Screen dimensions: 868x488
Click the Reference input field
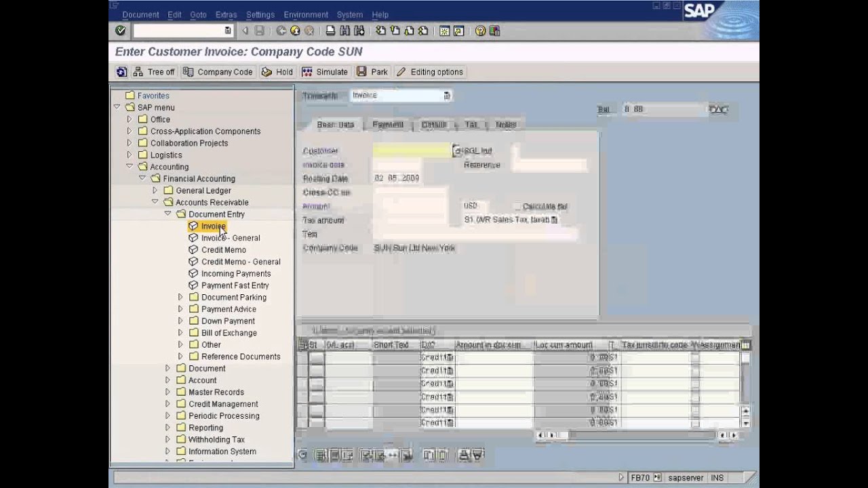point(549,165)
